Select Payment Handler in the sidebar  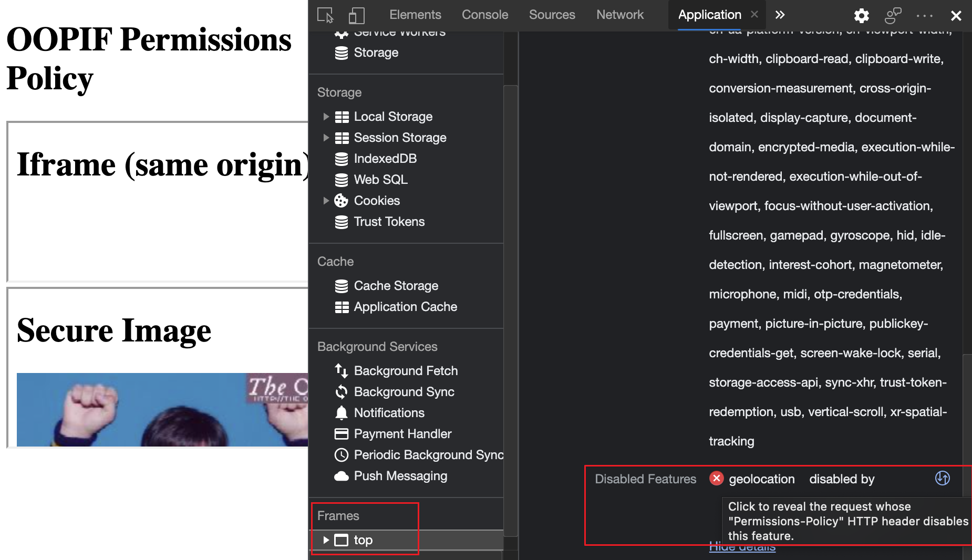point(402,434)
